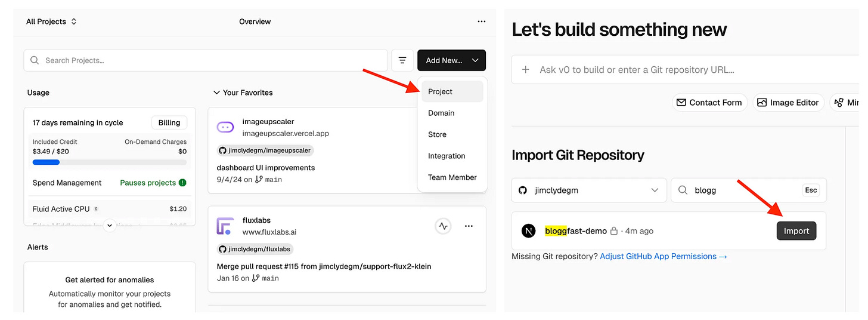Viewport: 868px width, 320px height.
Task: Click the Next.js icon beside bloggfast-demo
Action: click(528, 231)
